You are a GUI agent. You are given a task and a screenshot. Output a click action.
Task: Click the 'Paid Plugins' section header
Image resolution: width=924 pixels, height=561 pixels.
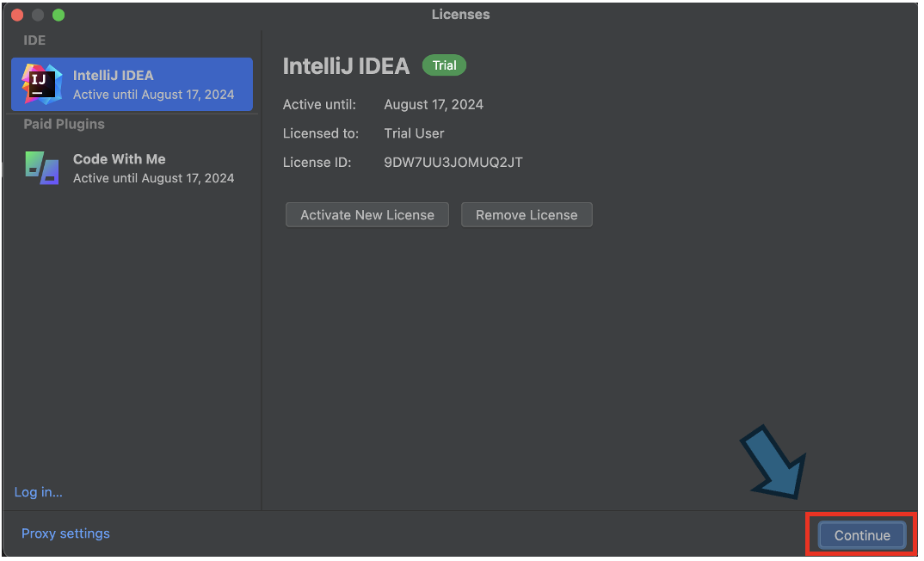[65, 124]
